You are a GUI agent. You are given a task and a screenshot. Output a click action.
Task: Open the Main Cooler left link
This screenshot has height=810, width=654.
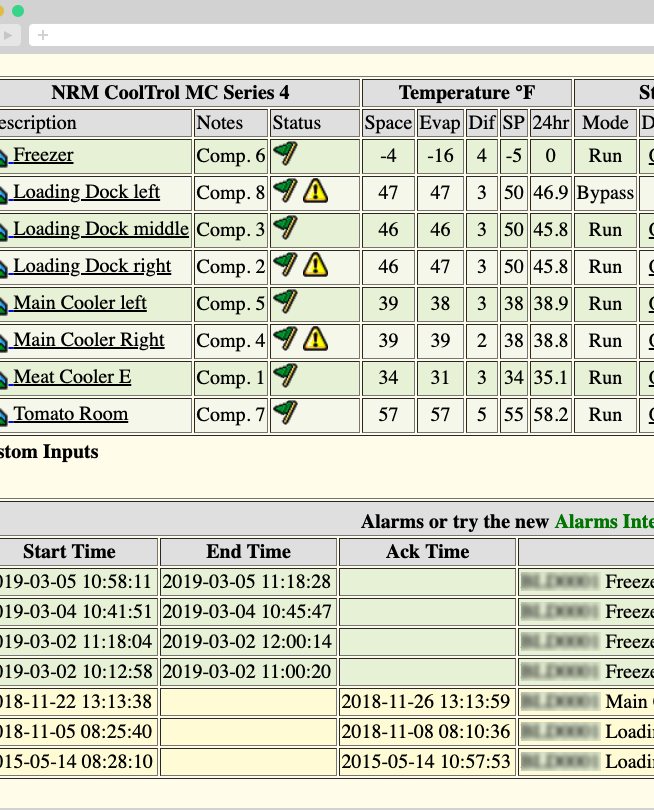(80, 303)
